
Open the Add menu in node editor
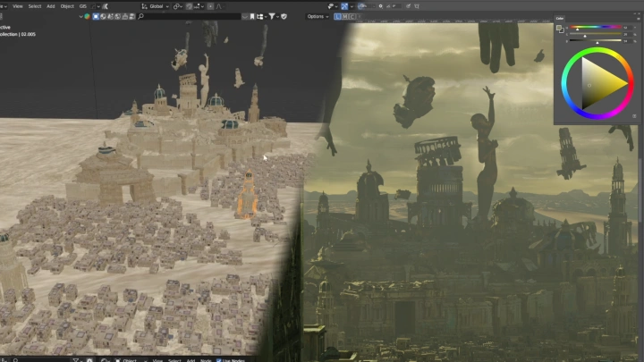[191, 360]
